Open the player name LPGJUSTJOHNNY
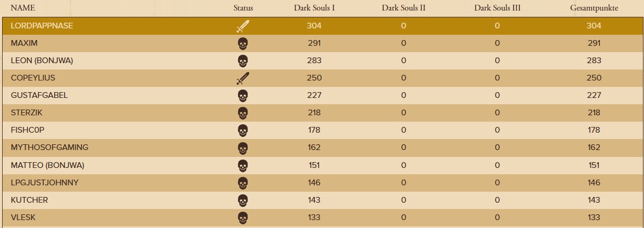This screenshot has height=228, width=644. pyautogui.click(x=45, y=182)
